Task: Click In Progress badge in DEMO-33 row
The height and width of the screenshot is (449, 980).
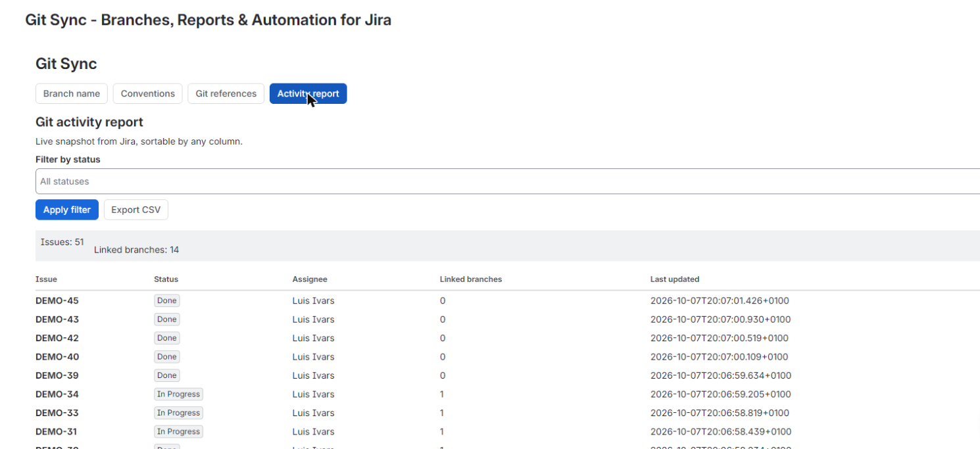Action: point(178,413)
